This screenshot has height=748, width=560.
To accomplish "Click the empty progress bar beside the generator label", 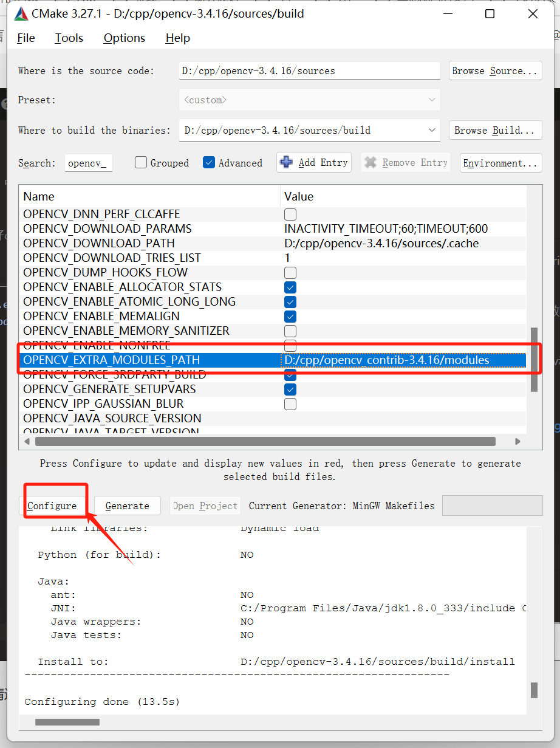I will [492, 506].
